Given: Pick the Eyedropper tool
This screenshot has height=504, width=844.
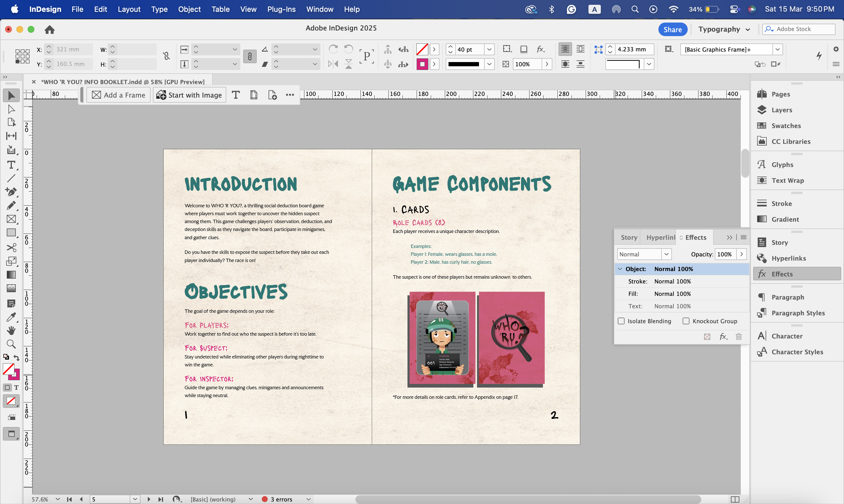Looking at the screenshot, I should (11, 317).
